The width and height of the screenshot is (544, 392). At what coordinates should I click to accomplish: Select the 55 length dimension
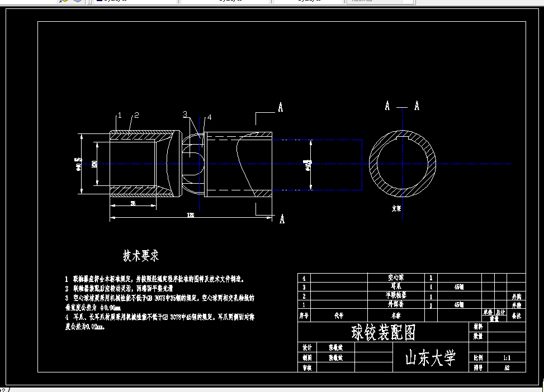[133, 203]
